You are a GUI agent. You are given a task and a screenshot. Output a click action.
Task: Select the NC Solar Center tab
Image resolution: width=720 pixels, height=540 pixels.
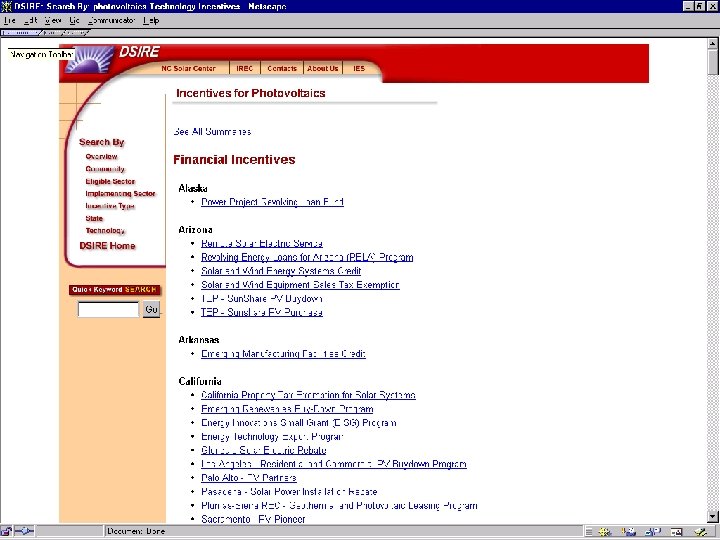(188, 68)
